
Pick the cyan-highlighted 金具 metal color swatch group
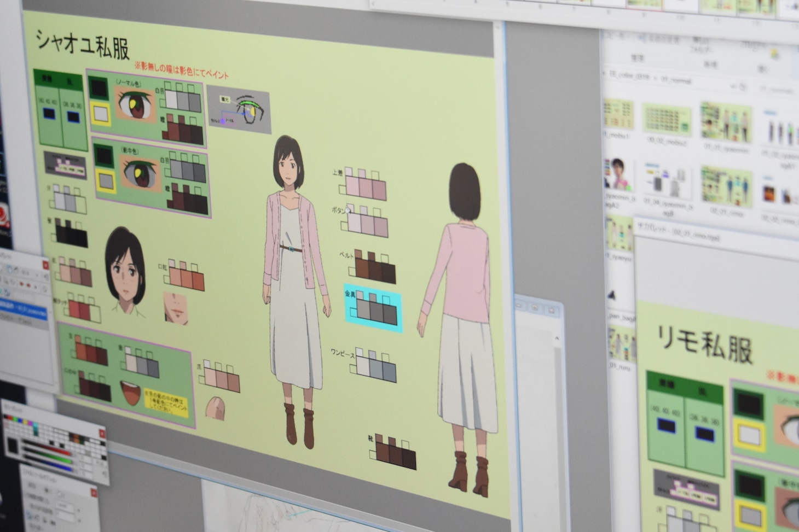[374, 308]
